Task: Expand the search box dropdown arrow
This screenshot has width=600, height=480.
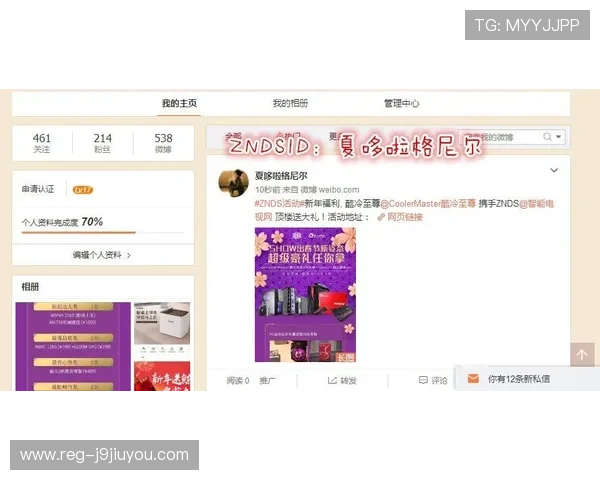Action: coord(559,137)
